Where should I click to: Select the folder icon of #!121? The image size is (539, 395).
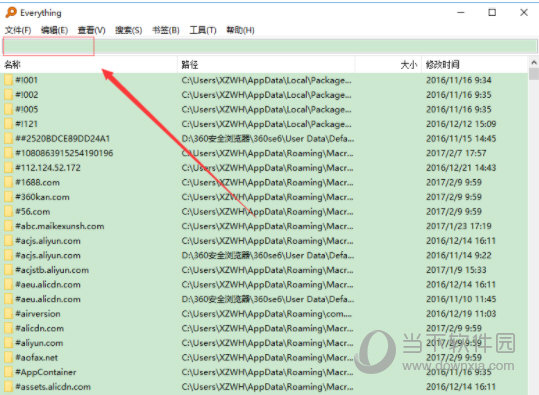(9, 124)
